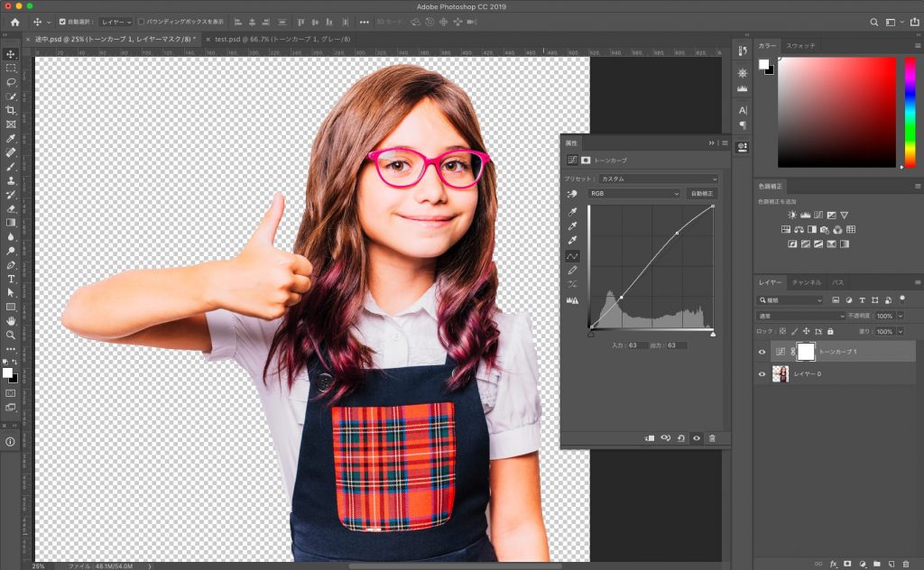The height and width of the screenshot is (570, 924).
Task: Select the Hand tool
Action: point(11,320)
